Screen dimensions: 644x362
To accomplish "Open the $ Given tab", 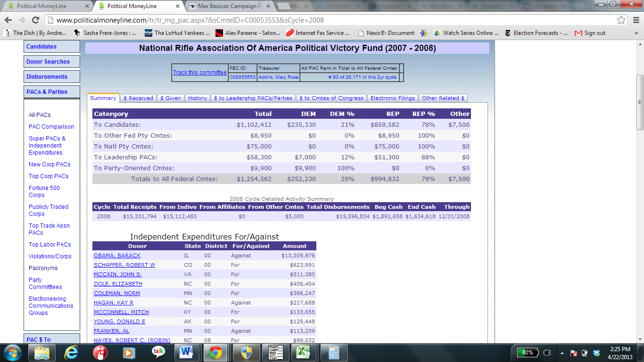I will click(x=170, y=98).
